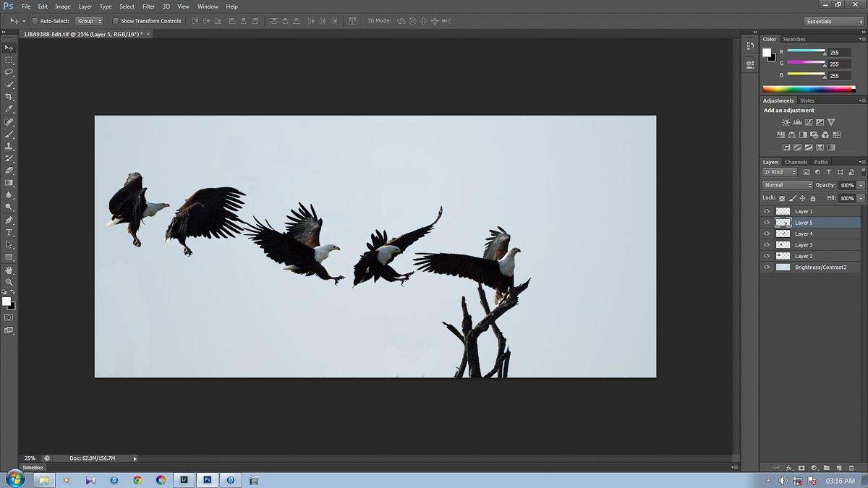Screen dimensions: 868x488
Task: Open the status bar info arrow
Action: coord(135,458)
